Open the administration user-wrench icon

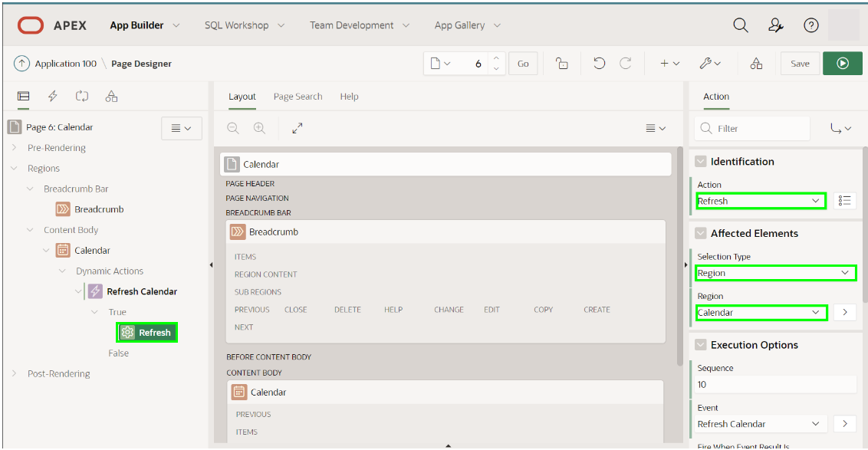click(775, 25)
